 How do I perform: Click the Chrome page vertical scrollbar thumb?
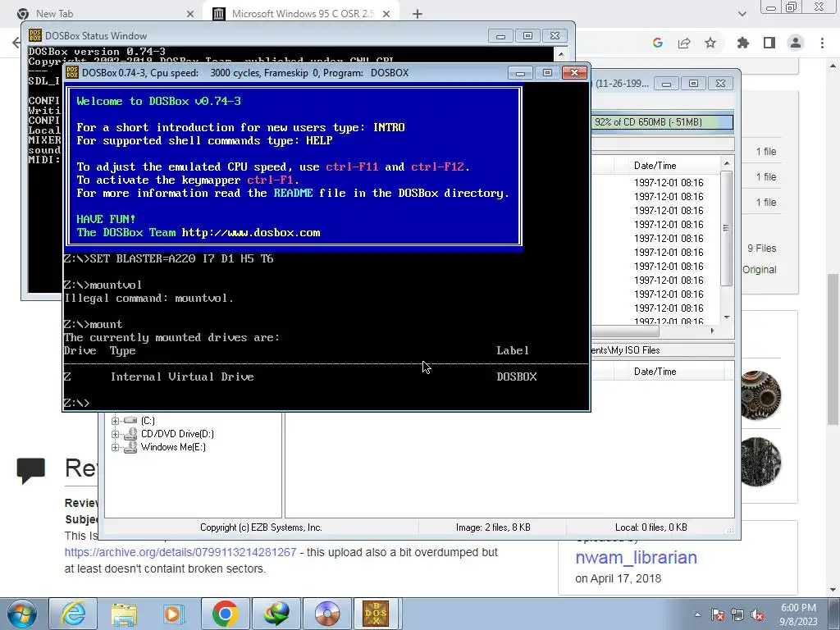(833, 348)
